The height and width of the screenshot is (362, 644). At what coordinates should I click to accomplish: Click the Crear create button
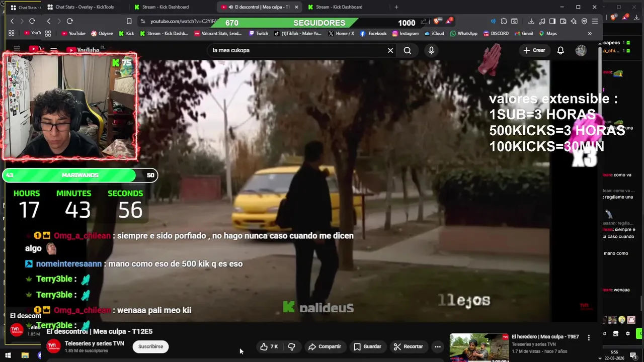click(x=534, y=50)
